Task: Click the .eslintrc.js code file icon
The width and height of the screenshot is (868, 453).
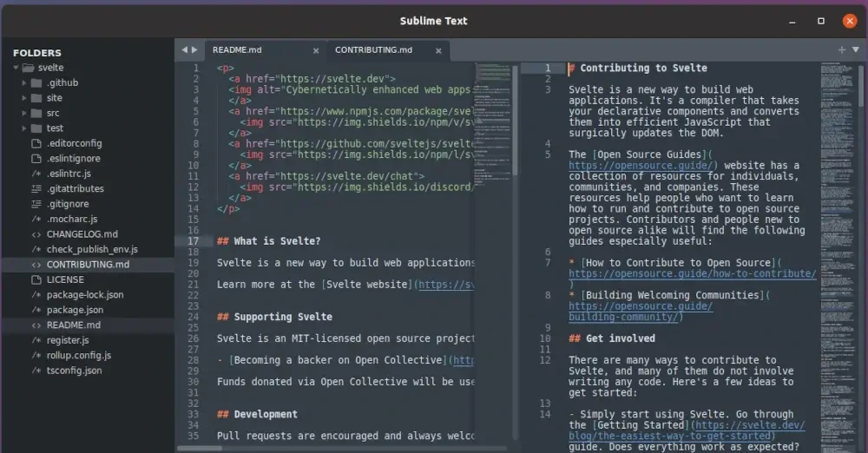Action: [36, 174]
